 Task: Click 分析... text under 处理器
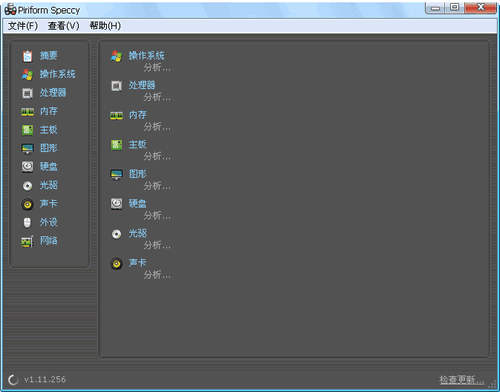pos(157,97)
